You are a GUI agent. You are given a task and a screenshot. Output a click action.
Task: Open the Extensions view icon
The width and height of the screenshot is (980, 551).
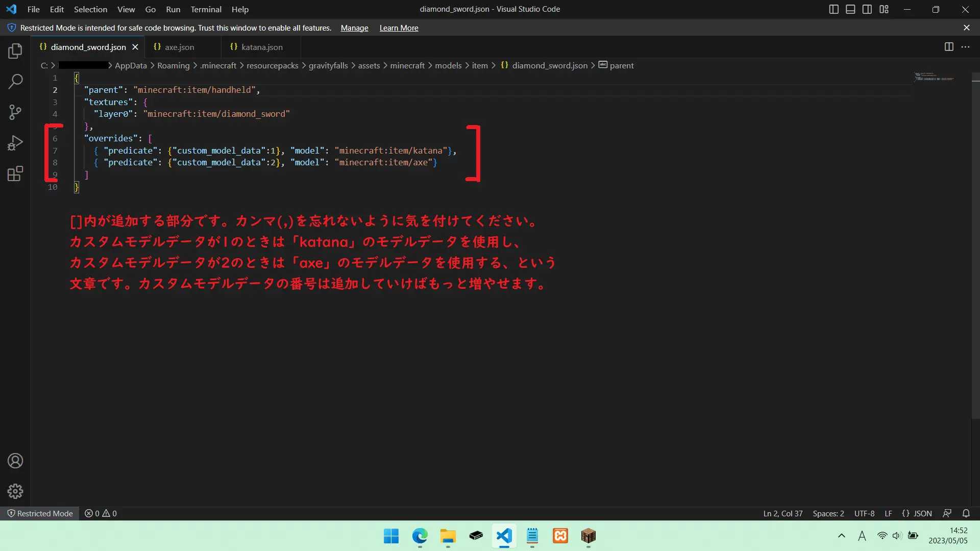[x=15, y=174]
